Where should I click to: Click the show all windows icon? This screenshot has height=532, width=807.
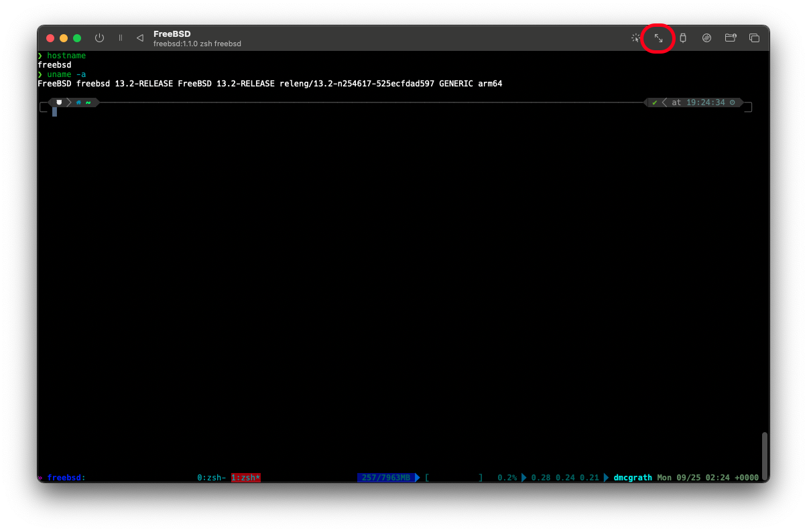(x=754, y=38)
